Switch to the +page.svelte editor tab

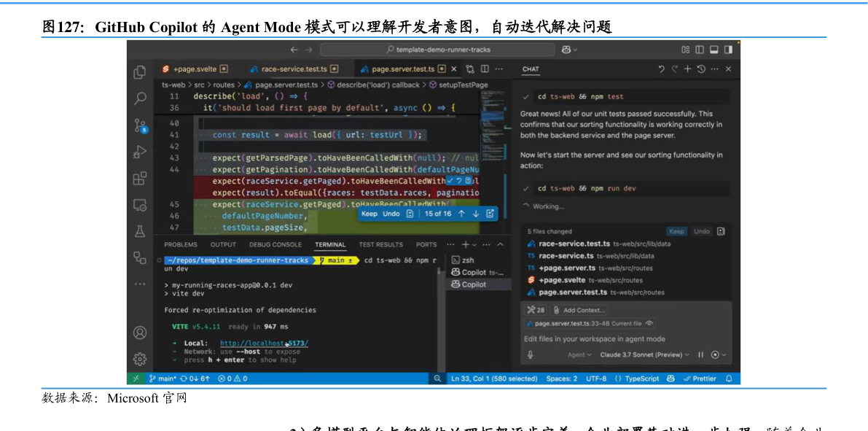(x=195, y=69)
